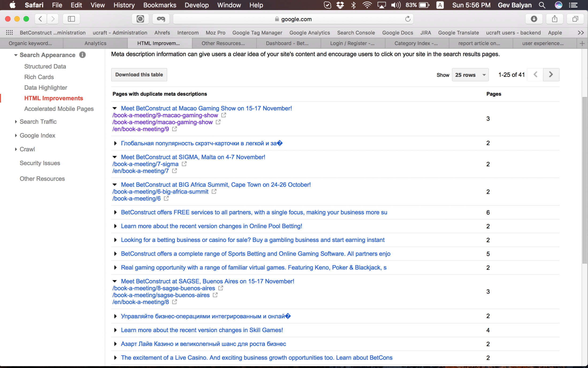Open external link icon for /en/book-a-meeting/8
The image size is (588, 368).
(x=175, y=302)
